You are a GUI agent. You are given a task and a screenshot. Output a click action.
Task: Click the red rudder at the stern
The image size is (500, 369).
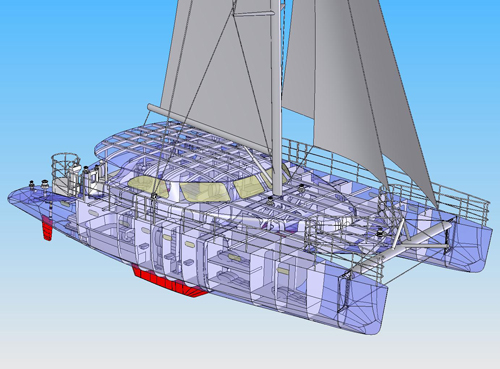pos(47,228)
